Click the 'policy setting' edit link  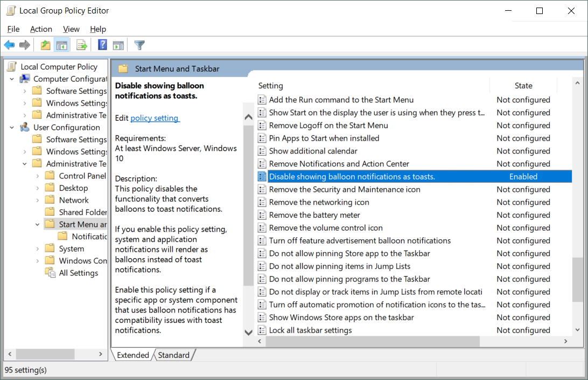point(155,118)
